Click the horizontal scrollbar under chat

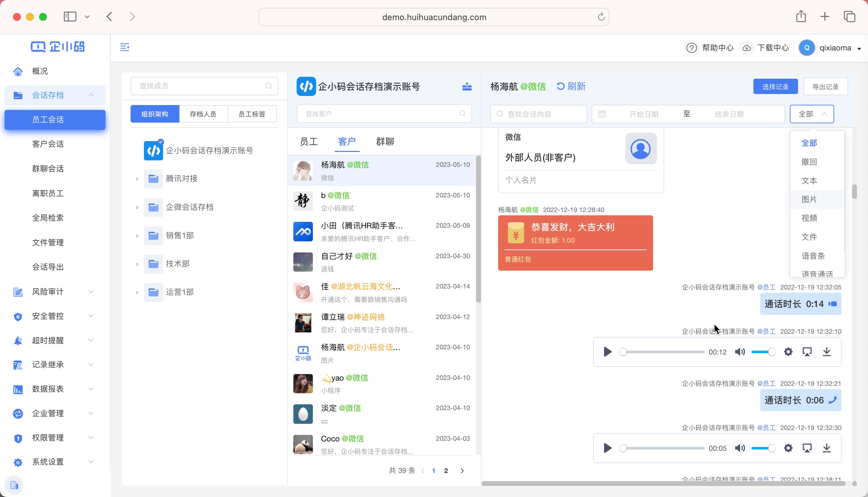pos(663,484)
